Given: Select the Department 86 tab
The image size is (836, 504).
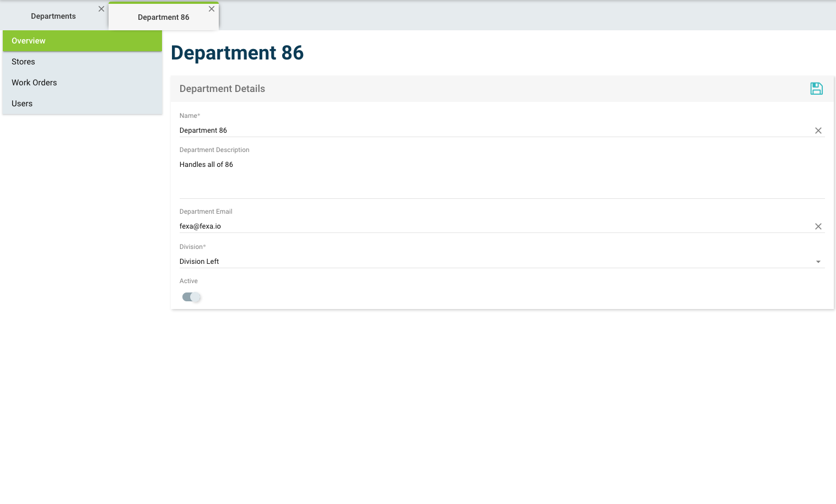Looking at the screenshot, I should coord(163,17).
